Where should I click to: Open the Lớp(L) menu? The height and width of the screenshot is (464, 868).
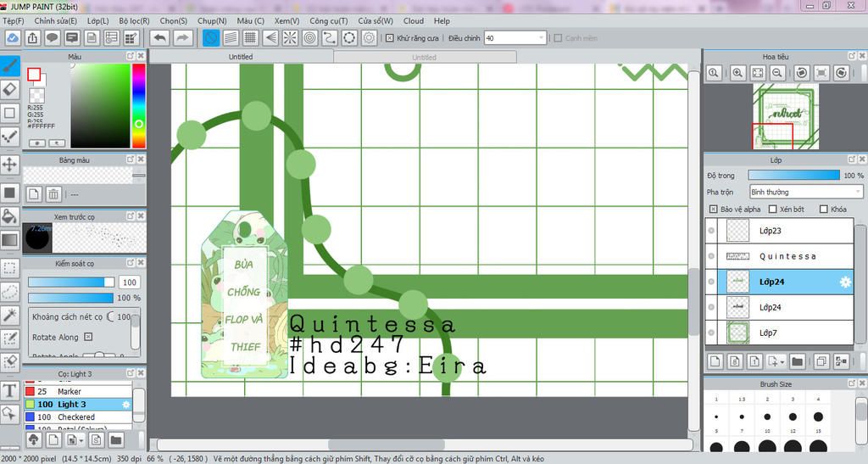click(x=98, y=21)
